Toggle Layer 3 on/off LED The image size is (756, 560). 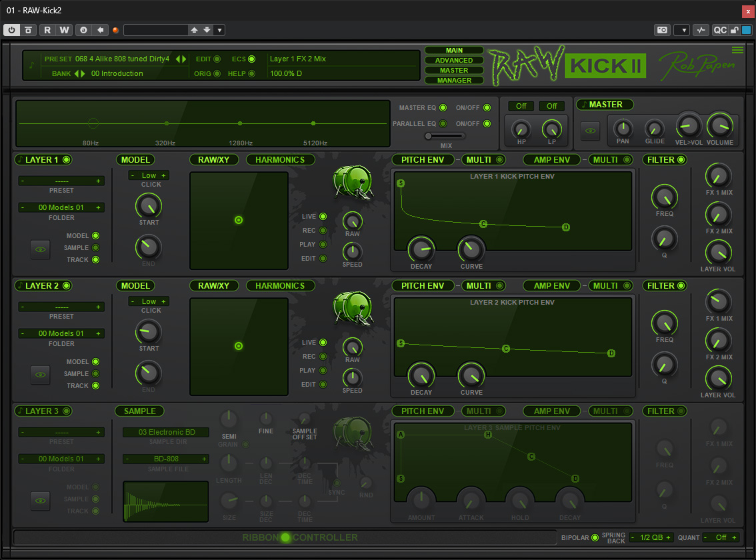click(x=67, y=411)
